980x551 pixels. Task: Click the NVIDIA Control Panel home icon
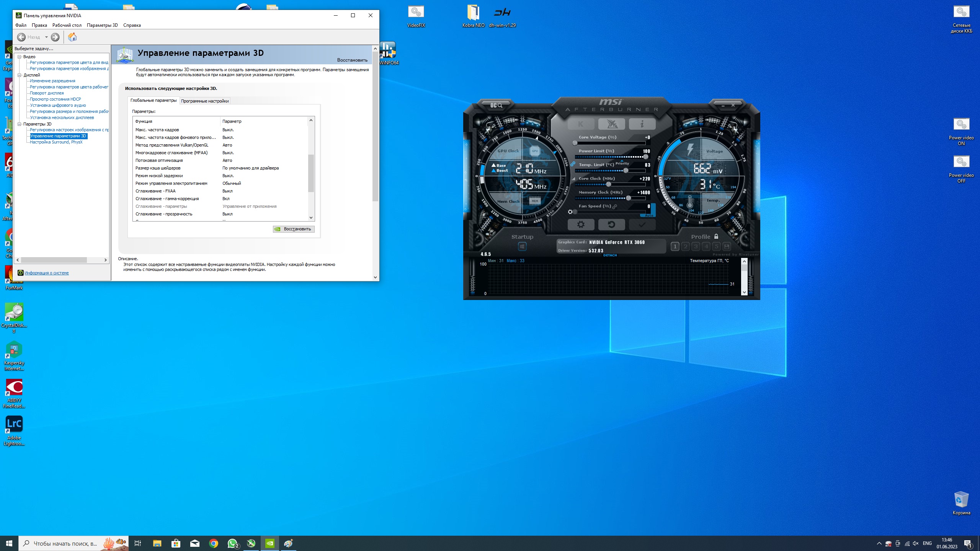[72, 37]
